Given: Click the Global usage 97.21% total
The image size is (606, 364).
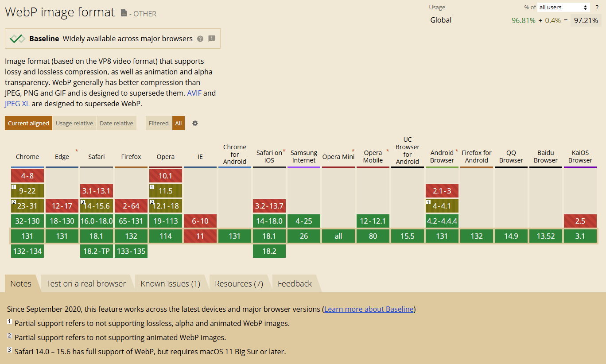Looking at the screenshot, I should coord(586,20).
